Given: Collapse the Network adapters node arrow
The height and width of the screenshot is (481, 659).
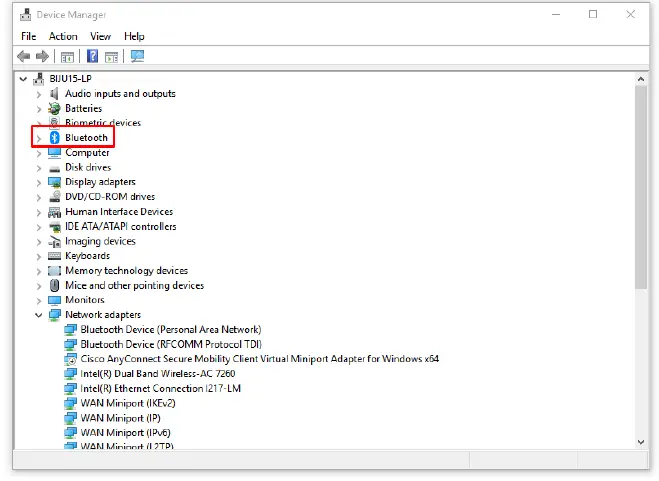Looking at the screenshot, I should coord(39,315).
